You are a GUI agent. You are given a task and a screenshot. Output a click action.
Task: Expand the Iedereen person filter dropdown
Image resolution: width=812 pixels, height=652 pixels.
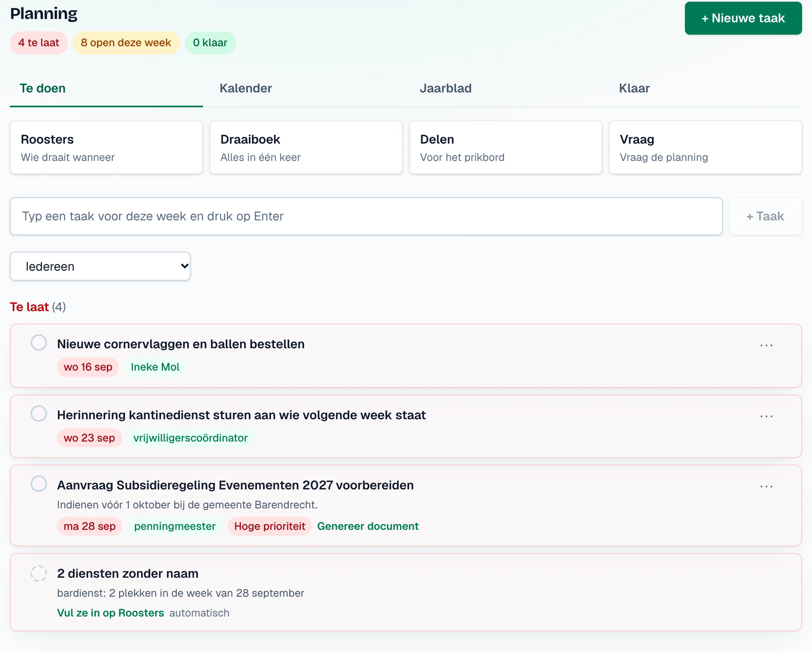coord(100,266)
